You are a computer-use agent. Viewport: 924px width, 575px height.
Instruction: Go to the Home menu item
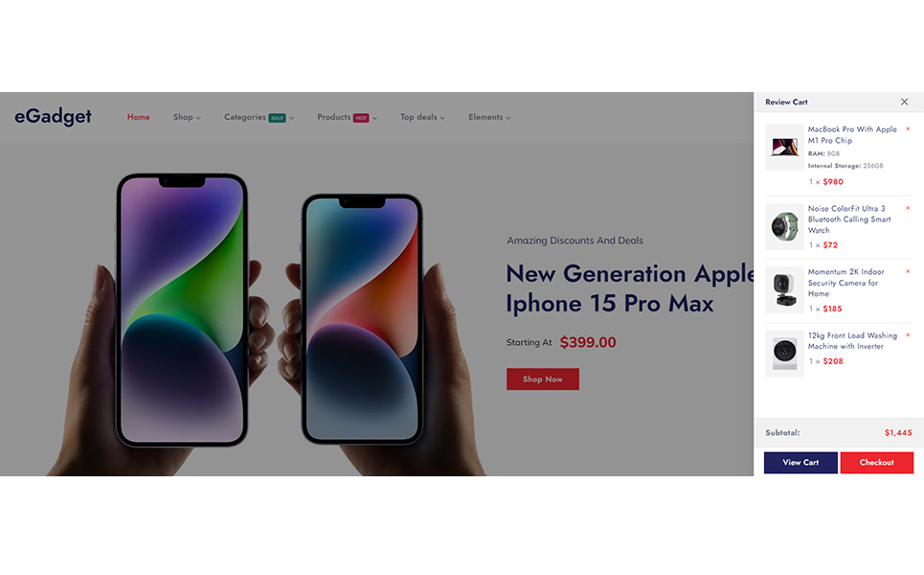click(x=139, y=117)
